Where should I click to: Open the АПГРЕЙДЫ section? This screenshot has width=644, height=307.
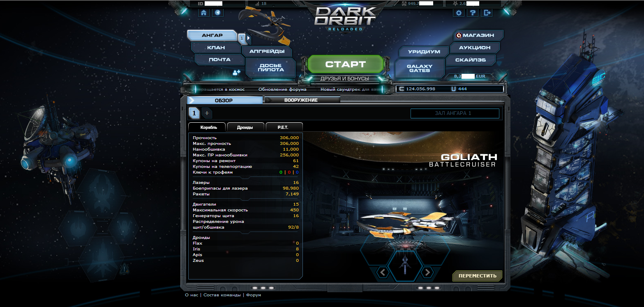click(x=267, y=52)
